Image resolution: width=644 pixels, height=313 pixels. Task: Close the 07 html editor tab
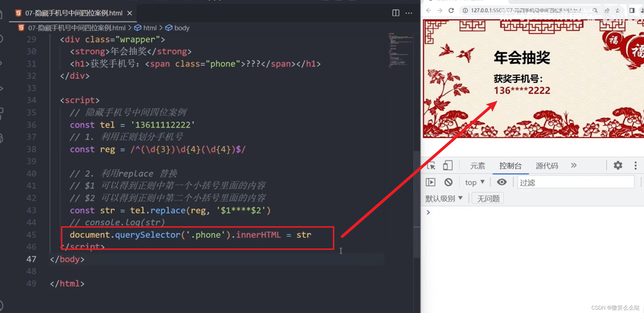pos(130,13)
